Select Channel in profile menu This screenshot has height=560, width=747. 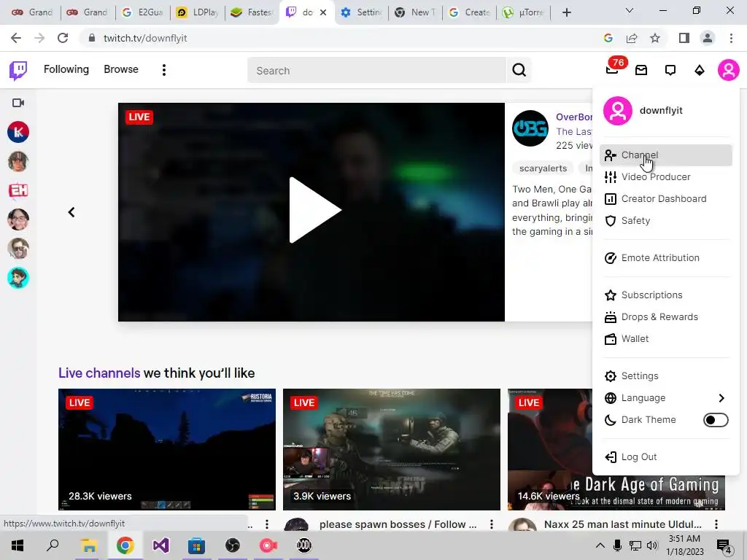665,155
